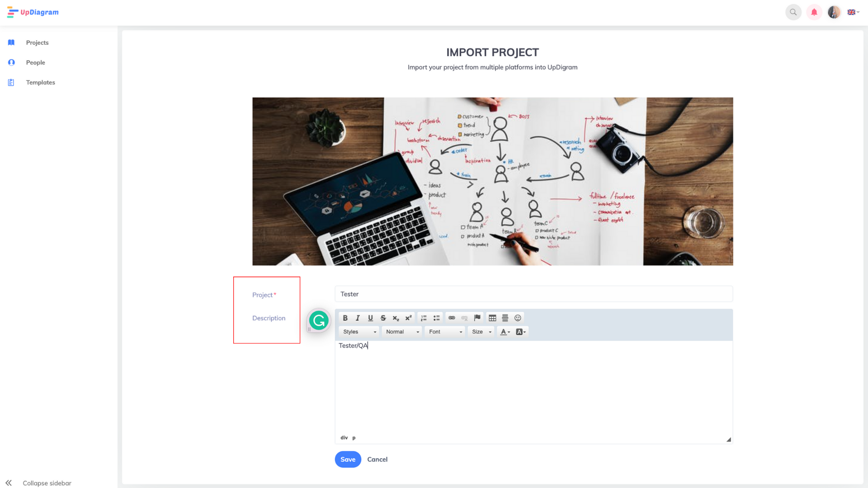Click the Grammarly icon beside the editor
Viewport: 868px width, 488px height.
319,320
